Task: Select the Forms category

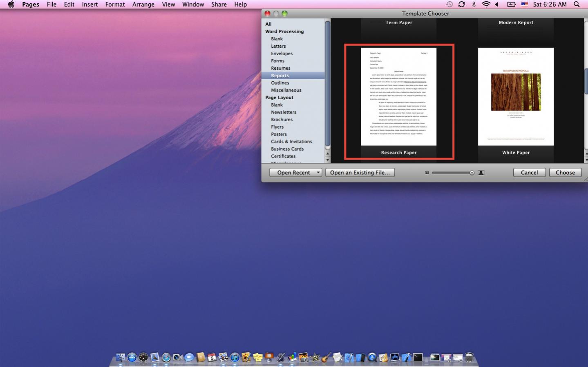Action: (277, 61)
